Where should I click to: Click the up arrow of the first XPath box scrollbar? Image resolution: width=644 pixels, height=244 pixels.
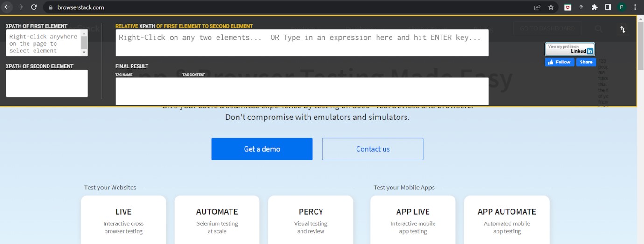point(84,33)
